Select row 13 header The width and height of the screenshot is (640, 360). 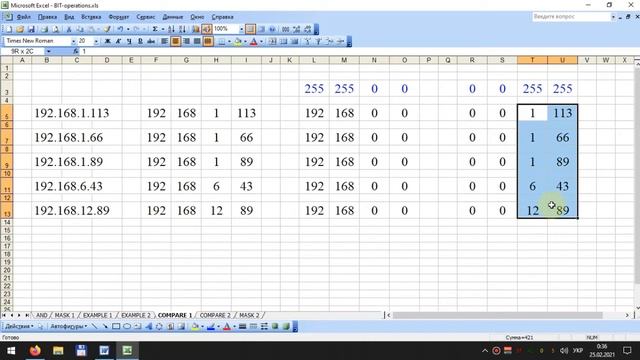pos(6,211)
